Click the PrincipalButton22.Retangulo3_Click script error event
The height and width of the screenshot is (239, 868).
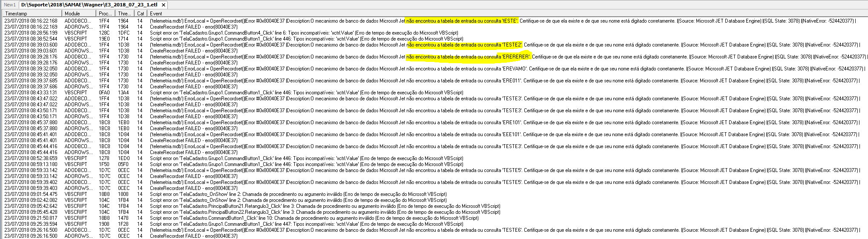click(x=325, y=212)
